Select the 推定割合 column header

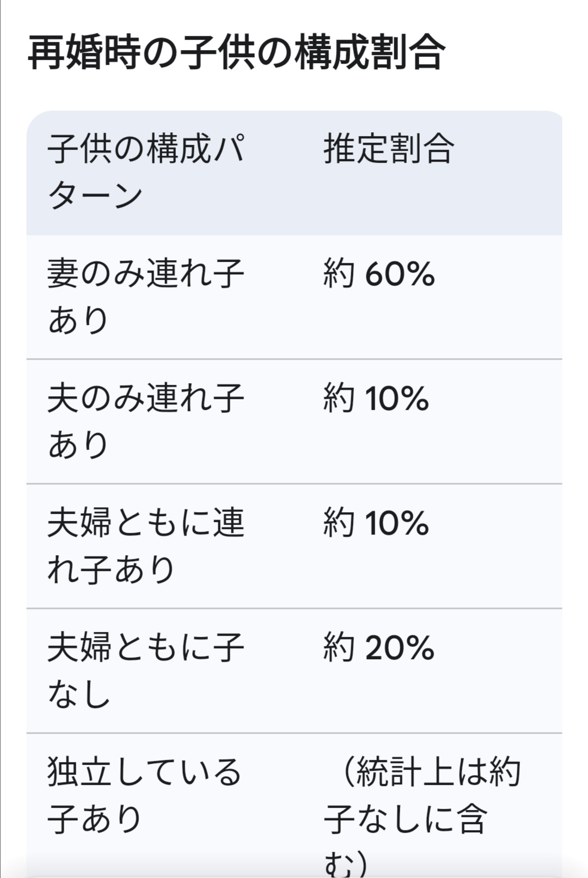(x=389, y=149)
